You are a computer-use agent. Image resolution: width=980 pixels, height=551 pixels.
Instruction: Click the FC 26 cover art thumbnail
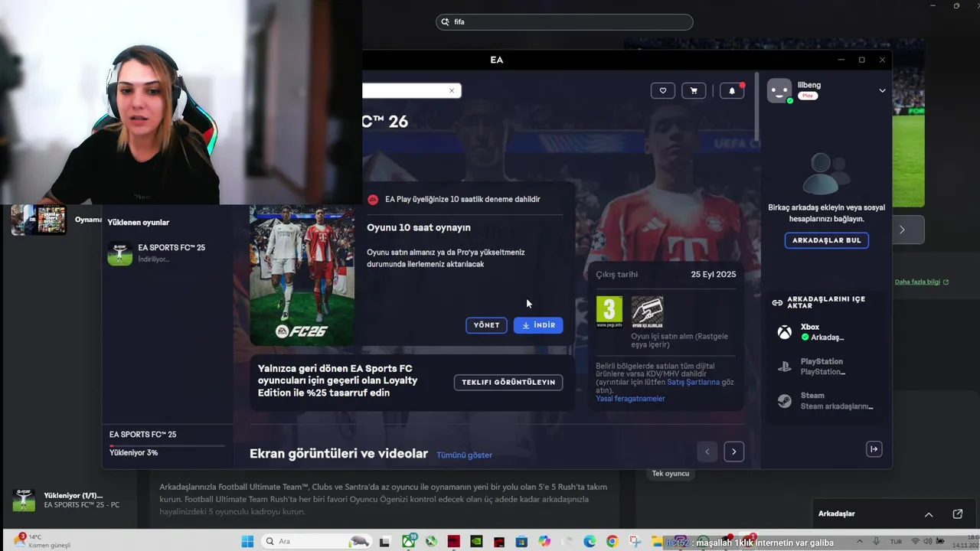[302, 275]
